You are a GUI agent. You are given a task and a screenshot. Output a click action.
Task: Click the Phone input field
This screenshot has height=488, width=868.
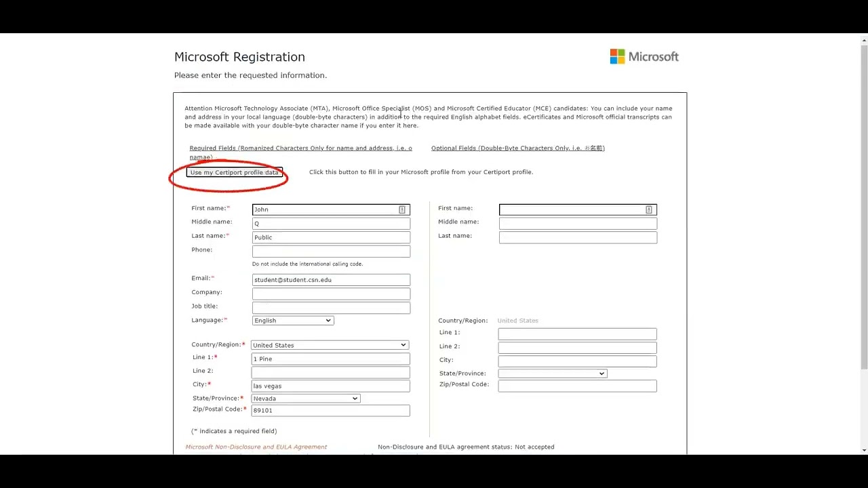[x=331, y=251]
